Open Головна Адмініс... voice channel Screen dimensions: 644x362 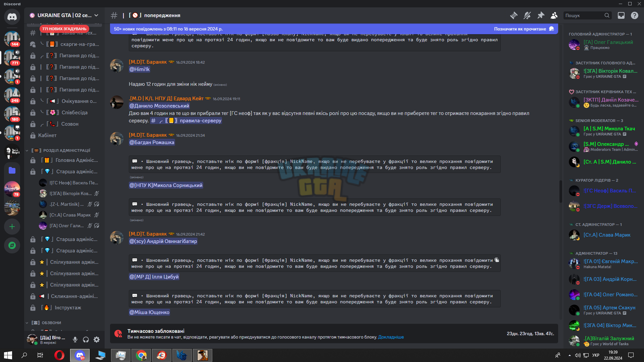[x=64, y=160]
